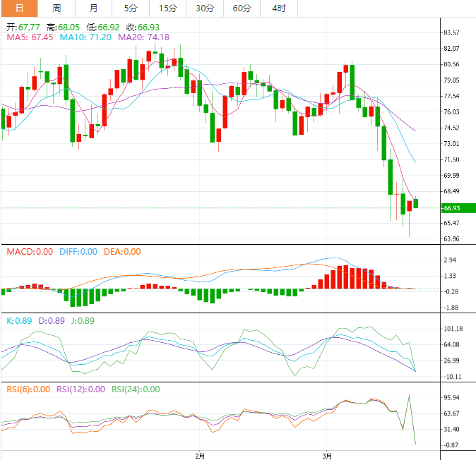Click the RSI(24):0.00 label

click(x=136, y=389)
